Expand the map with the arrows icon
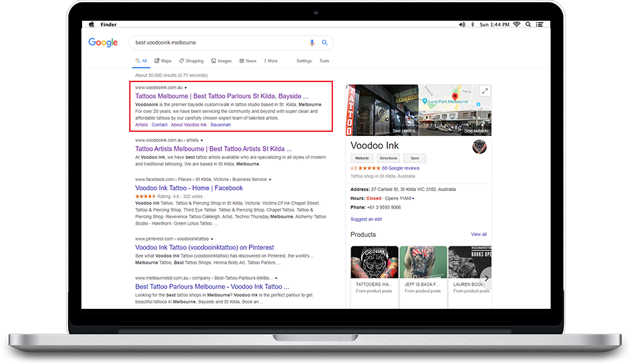The image size is (631, 364). (485, 91)
